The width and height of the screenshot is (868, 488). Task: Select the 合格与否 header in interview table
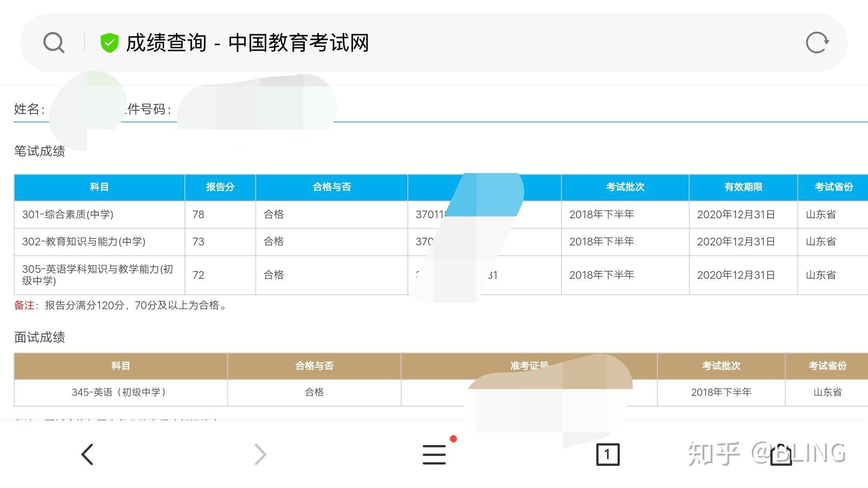(314, 366)
